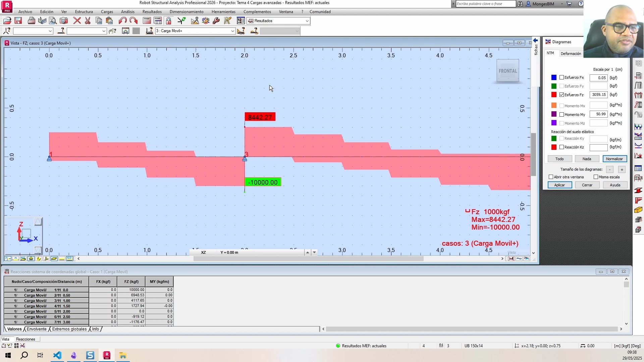Click the screen capture camera icon

click(64, 21)
